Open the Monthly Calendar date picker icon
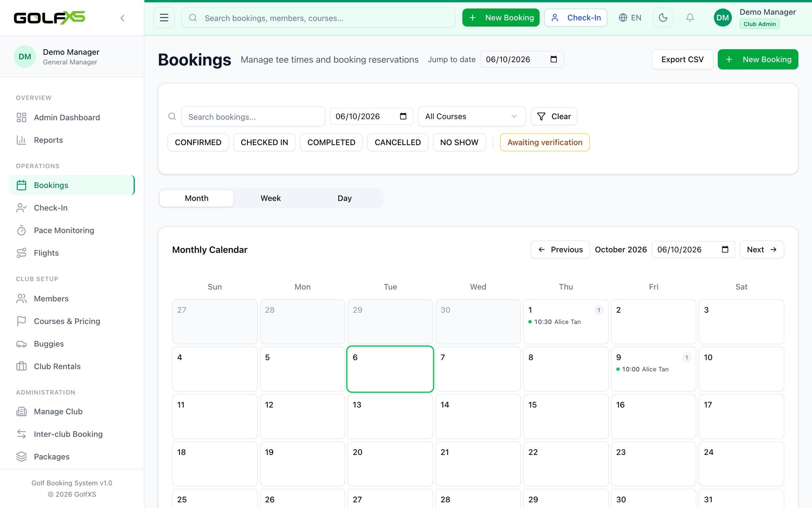812x508 pixels. [x=725, y=249]
